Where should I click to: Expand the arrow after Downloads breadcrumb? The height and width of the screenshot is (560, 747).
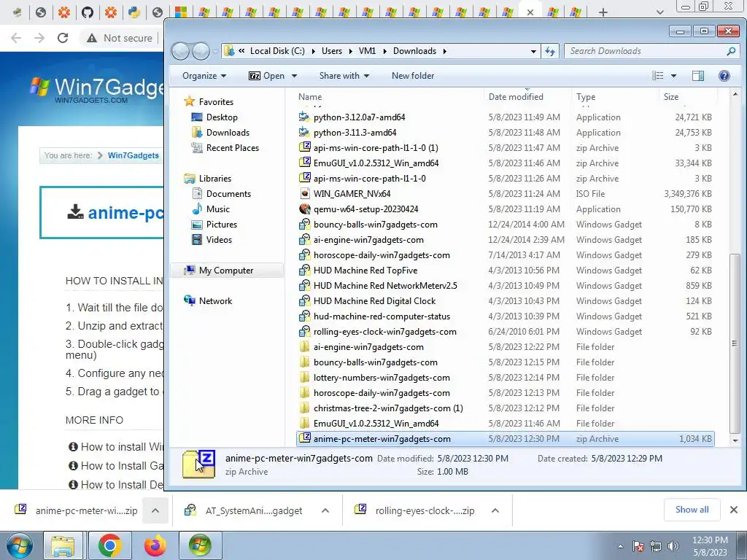pyautogui.click(x=444, y=51)
